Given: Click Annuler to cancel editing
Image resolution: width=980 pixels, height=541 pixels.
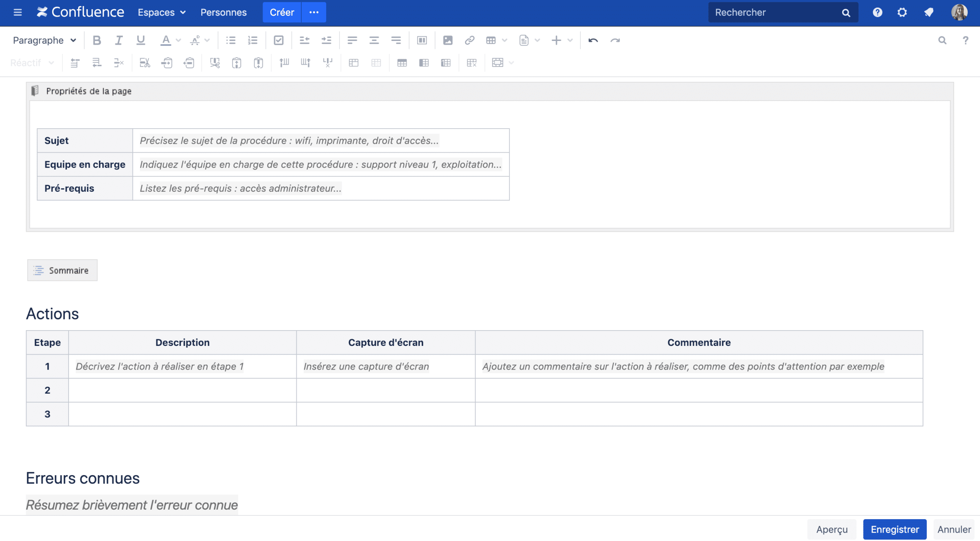Looking at the screenshot, I should tap(954, 529).
